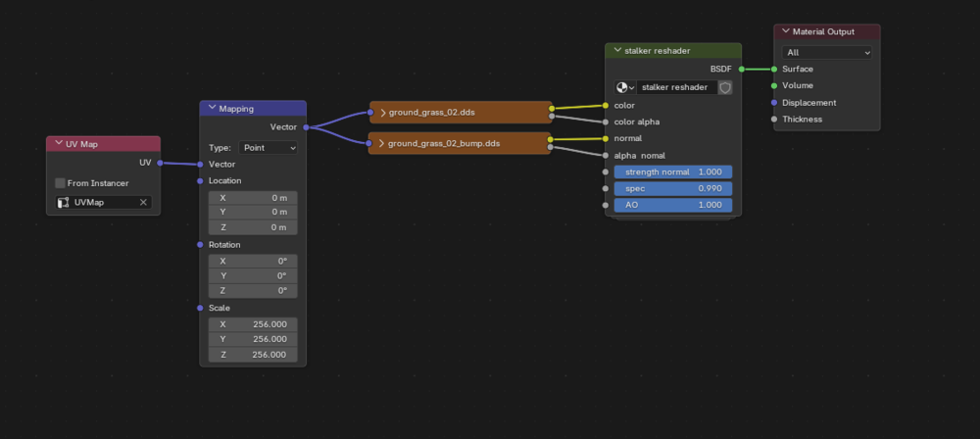Click stalker reshader group name field
Viewport: 980px width, 439px height.
point(677,87)
